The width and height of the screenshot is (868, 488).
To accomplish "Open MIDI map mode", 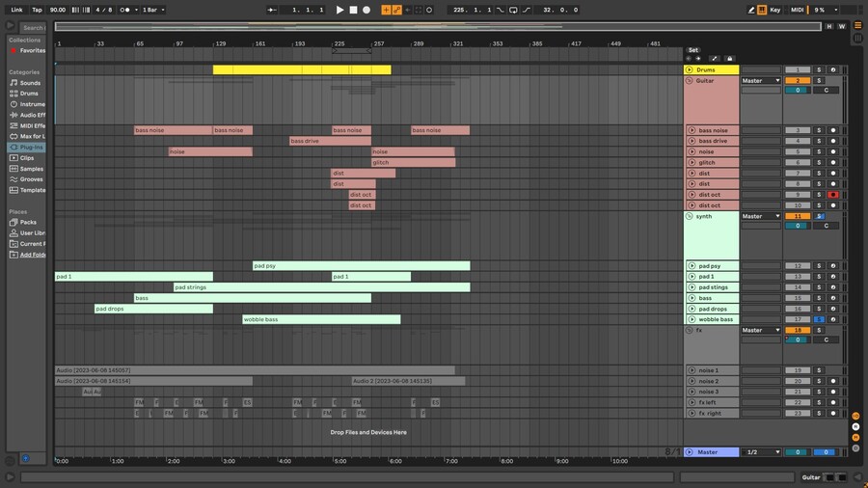I will click(798, 10).
